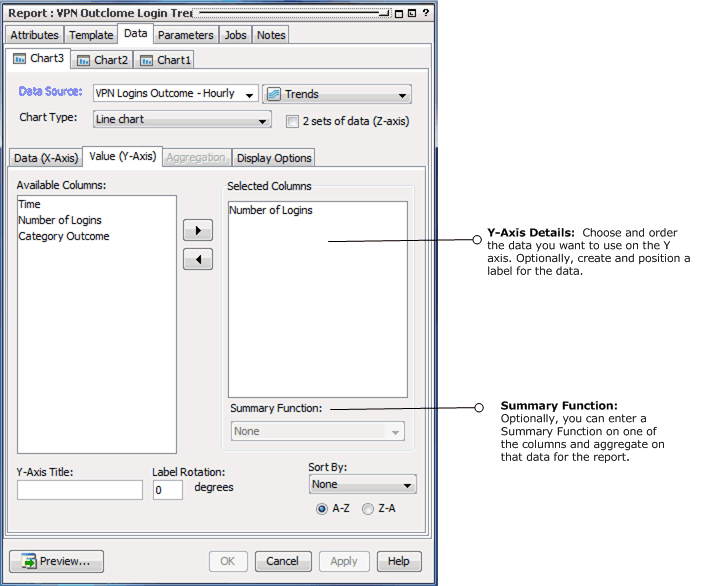Image resolution: width=704 pixels, height=586 pixels.
Task: Click the left arrow to remove column
Action: point(198,260)
